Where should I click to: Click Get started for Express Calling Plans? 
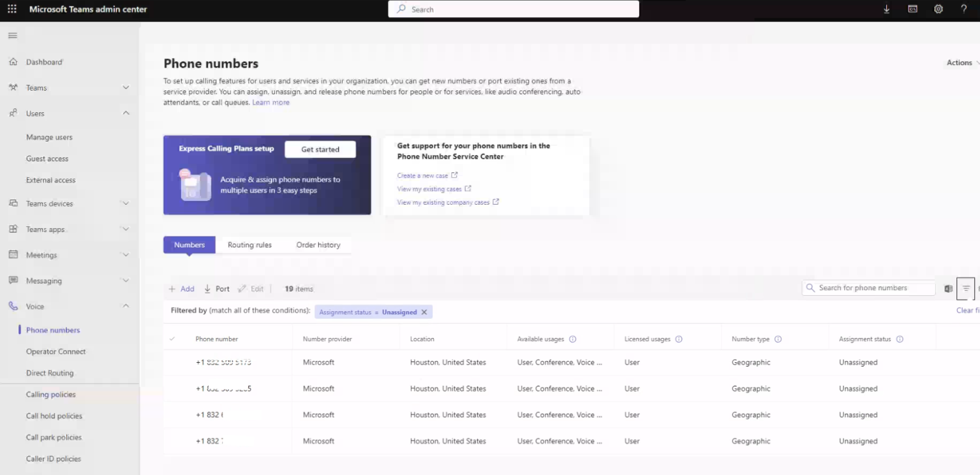pos(320,149)
